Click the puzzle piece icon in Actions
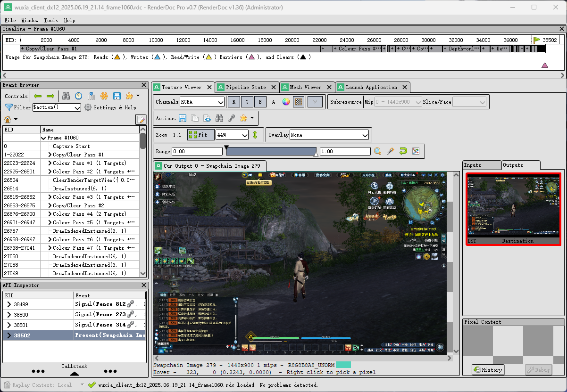The height and width of the screenshot is (392, 567). click(244, 118)
